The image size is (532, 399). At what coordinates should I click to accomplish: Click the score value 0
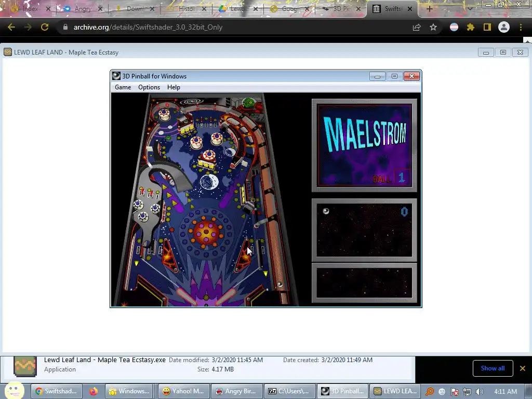pos(404,212)
